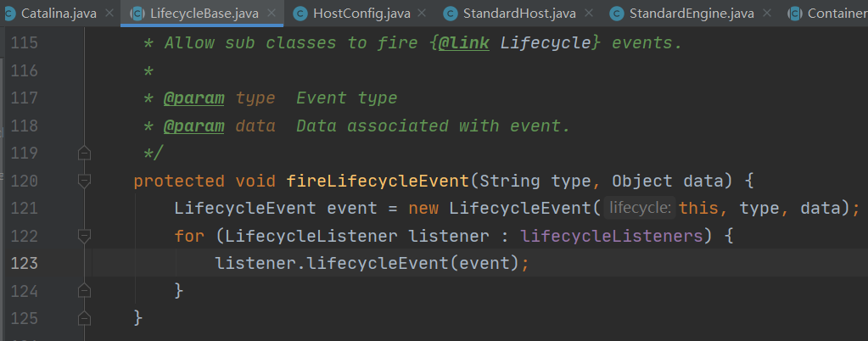Collapse the for loop fold marker at line 122
Screen dimensions: 868x341
(83, 235)
